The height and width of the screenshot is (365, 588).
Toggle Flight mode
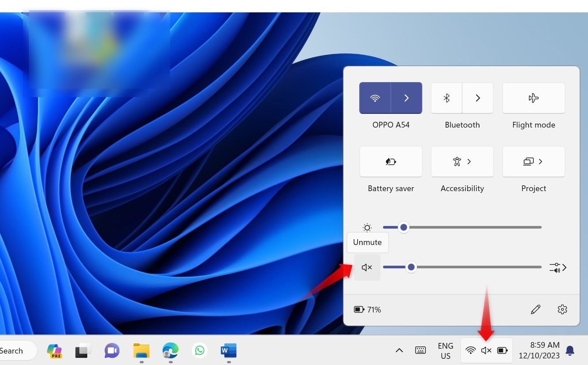pyautogui.click(x=533, y=98)
